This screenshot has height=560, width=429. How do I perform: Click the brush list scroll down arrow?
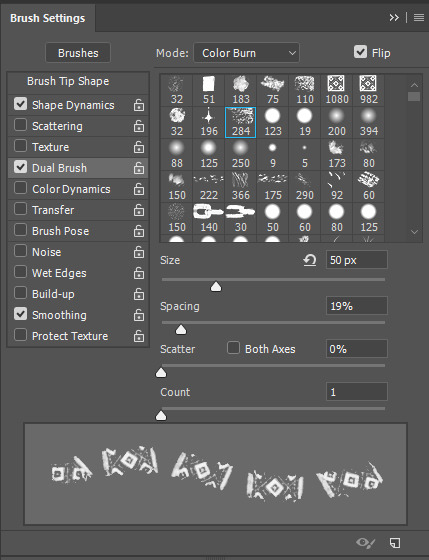[414, 232]
